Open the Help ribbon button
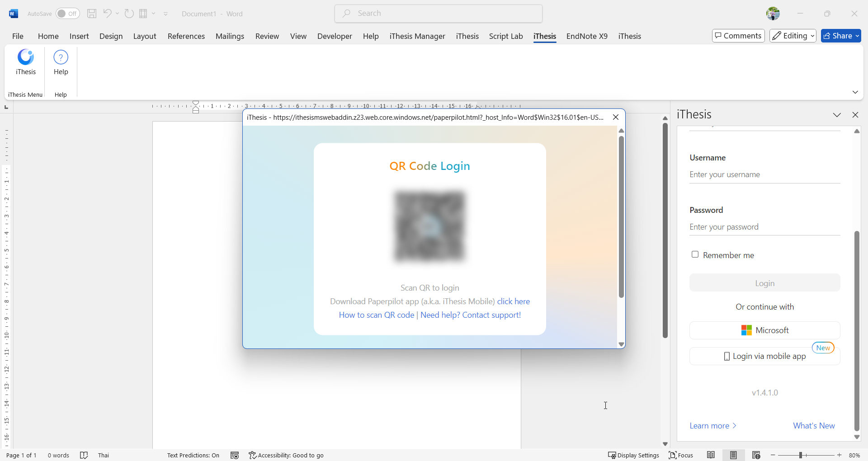868x461 pixels. [61, 62]
